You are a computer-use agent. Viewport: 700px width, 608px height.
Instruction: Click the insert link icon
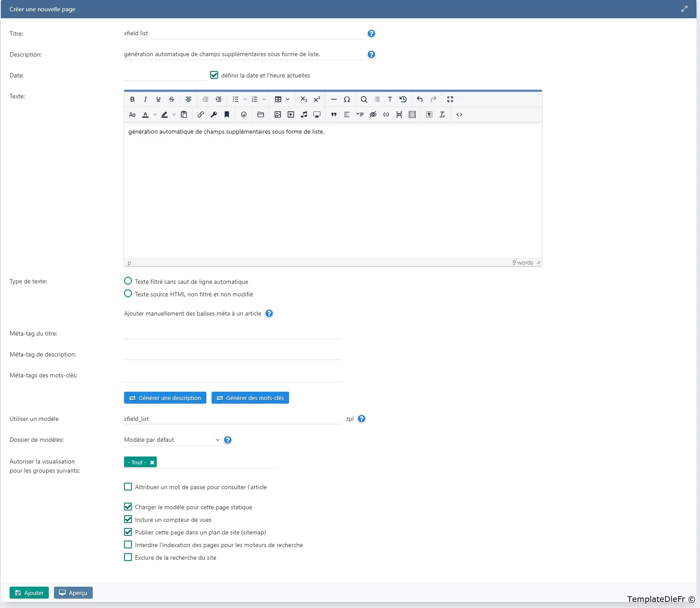(x=201, y=114)
